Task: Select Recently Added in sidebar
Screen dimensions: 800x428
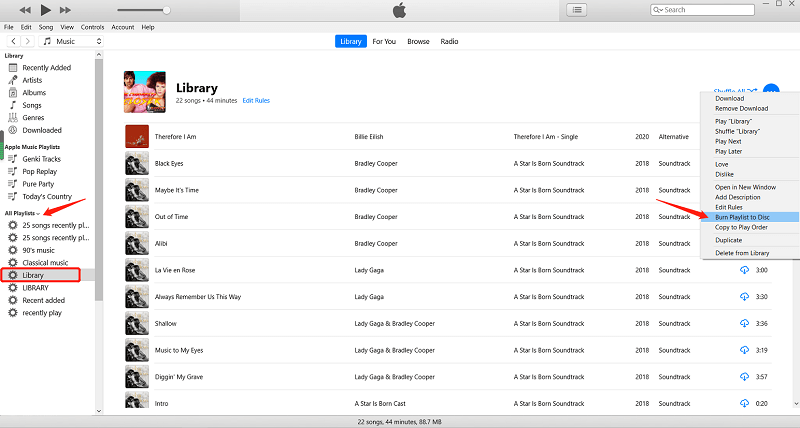Action: coord(46,67)
